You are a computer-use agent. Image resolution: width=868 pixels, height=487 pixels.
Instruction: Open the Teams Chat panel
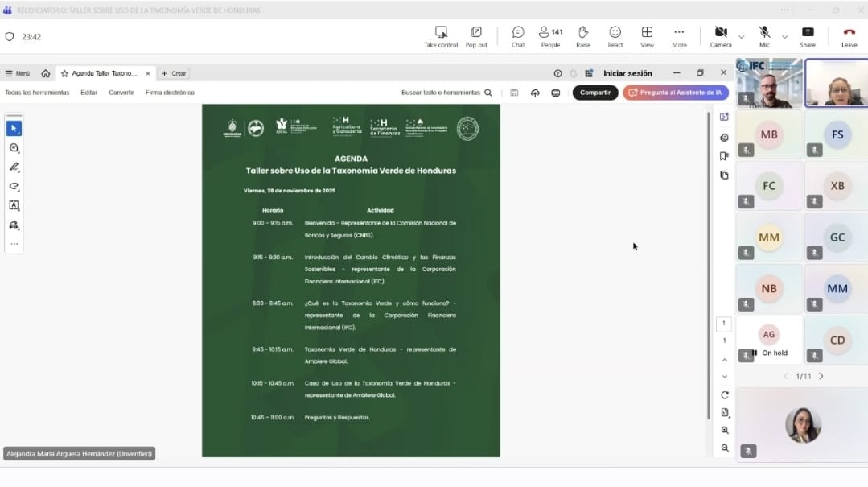[x=518, y=35]
